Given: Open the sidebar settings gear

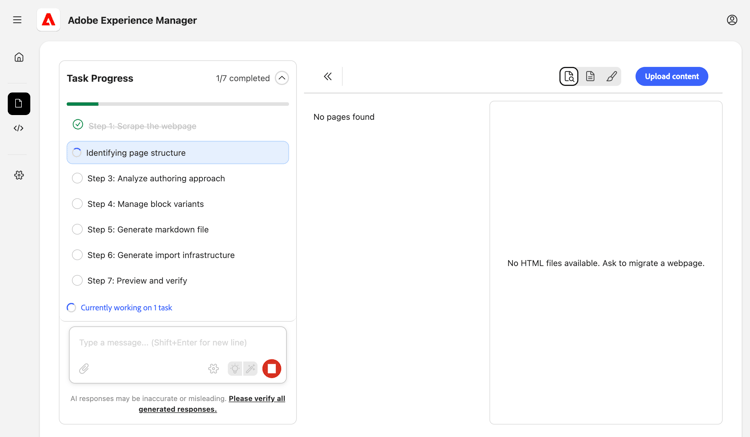Looking at the screenshot, I should point(19,175).
